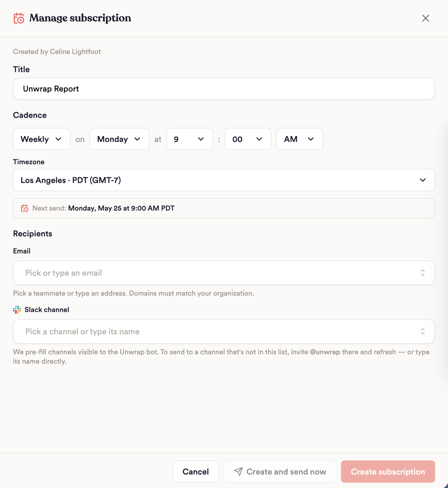Screen dimensions: 448x488
Task: Click the calendar icon in Next send box
Action: (x=25, y=208)
